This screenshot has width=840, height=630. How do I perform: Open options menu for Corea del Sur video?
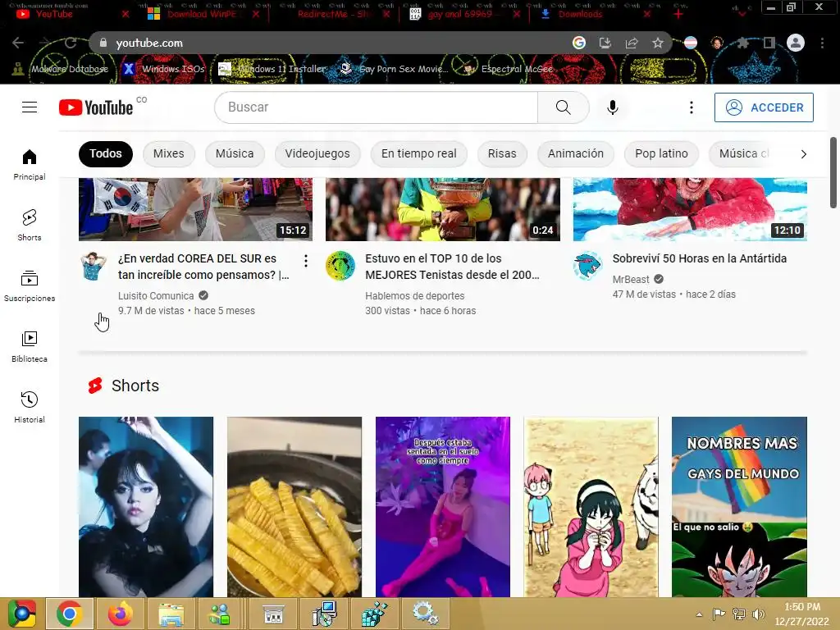pos(306,261)
